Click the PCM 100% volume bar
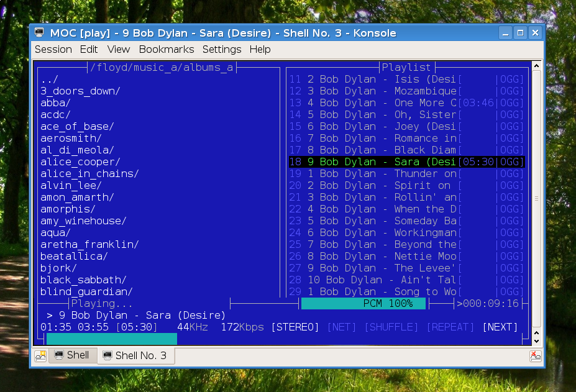Screen dimensions: 576x392 tap(363, 303)
